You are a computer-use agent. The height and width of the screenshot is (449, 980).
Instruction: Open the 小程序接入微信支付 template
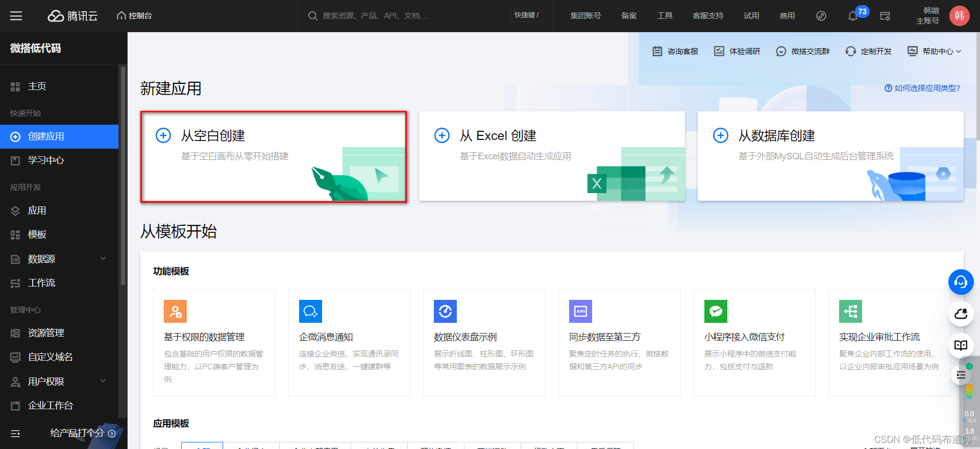pyautogui.click(x=754, y=343)
